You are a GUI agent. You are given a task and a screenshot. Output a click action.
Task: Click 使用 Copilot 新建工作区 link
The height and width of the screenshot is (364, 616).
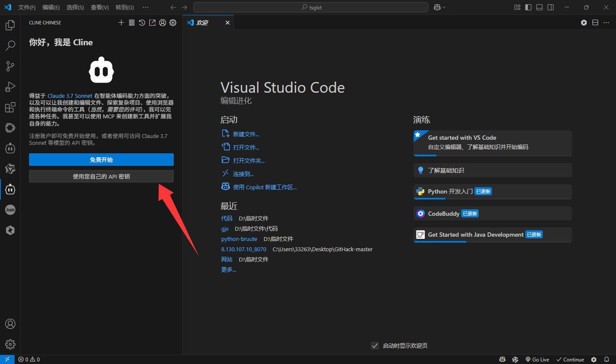click(x=265, y=187)
